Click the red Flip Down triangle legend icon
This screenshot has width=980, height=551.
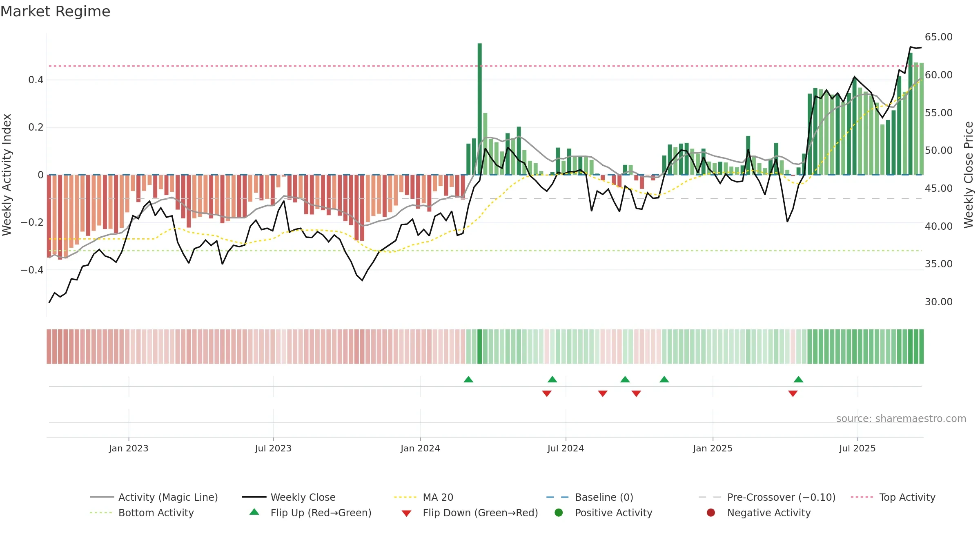(406, 513)
